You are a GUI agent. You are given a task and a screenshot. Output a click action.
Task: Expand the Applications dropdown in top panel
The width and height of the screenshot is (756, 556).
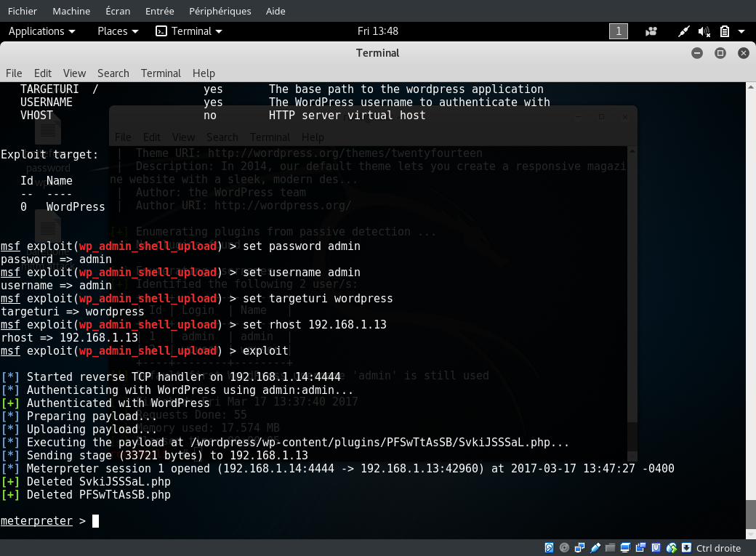42,31
